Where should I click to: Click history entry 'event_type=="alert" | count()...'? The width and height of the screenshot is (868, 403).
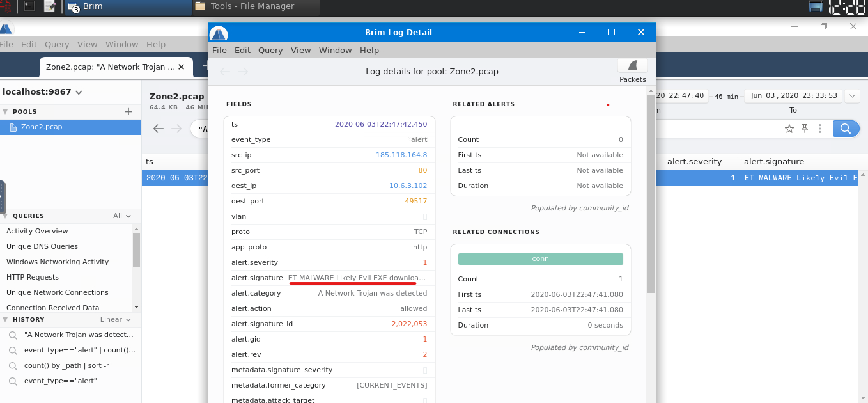coord(80,350)
